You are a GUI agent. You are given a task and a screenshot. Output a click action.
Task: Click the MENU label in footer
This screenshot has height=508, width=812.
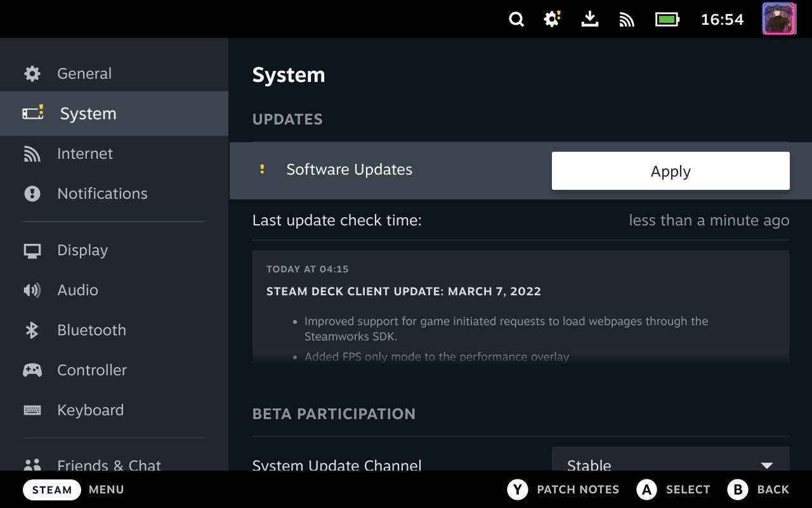click(x=107, y=490)
